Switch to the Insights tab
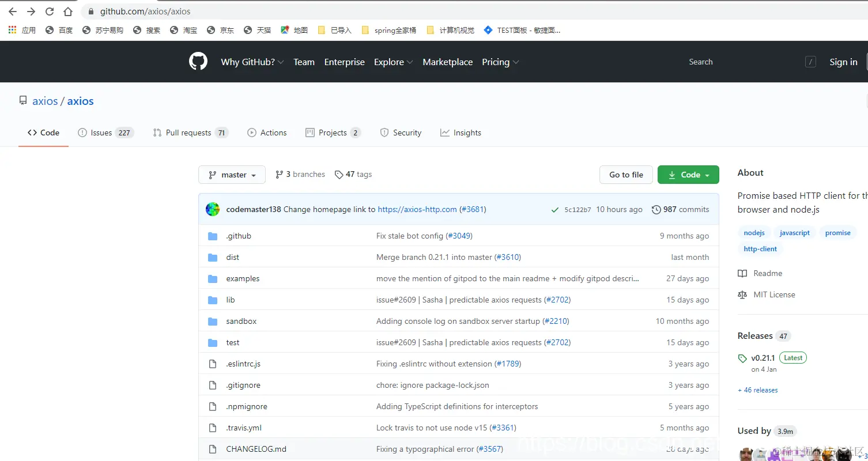Image resolution: width=868 pixels, height=461 pixels. 461,133
